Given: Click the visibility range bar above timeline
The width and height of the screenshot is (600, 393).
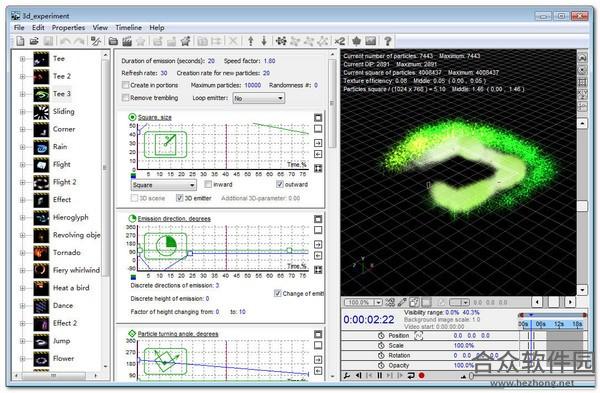Looking at the screenshot, I should (552, 315).
